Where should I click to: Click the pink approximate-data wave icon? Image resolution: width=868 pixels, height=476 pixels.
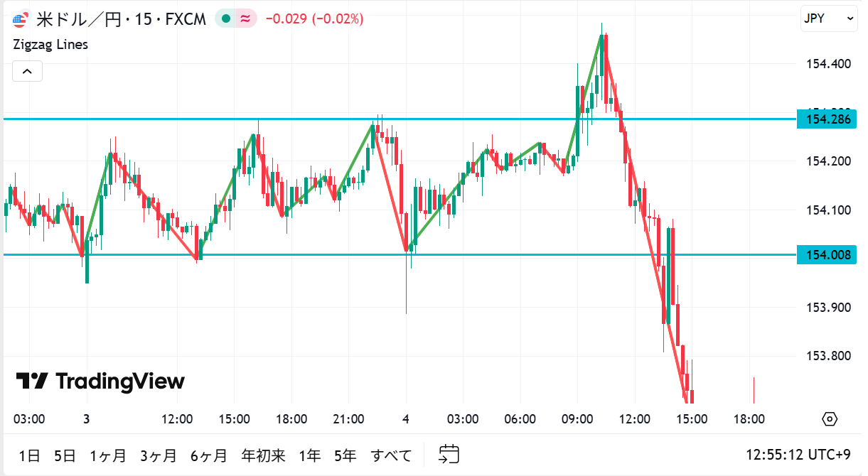pyautogui.click(x=245, y=19)
